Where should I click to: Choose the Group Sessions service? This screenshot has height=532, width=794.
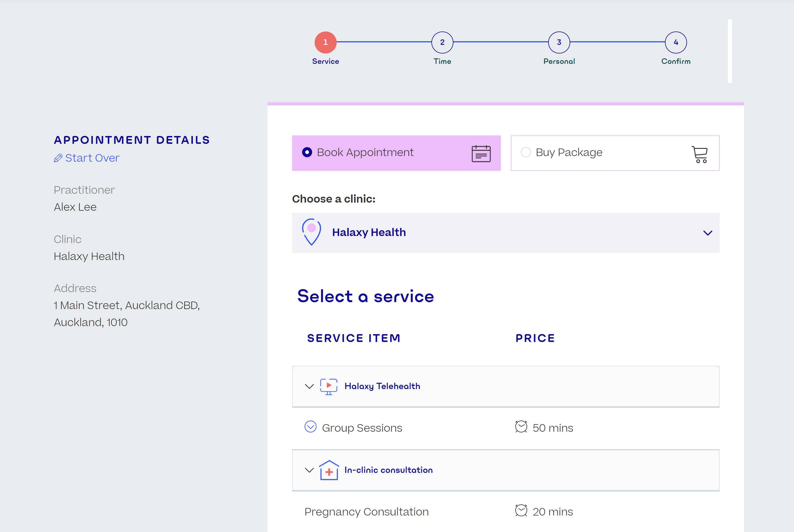(x=362, y=428)
